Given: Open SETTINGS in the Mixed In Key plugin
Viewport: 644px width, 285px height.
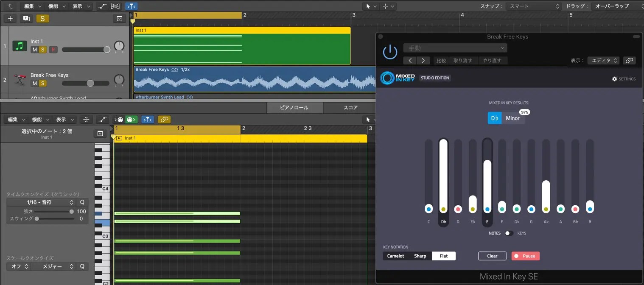Looking at the screenshot, I should point(624,79).
